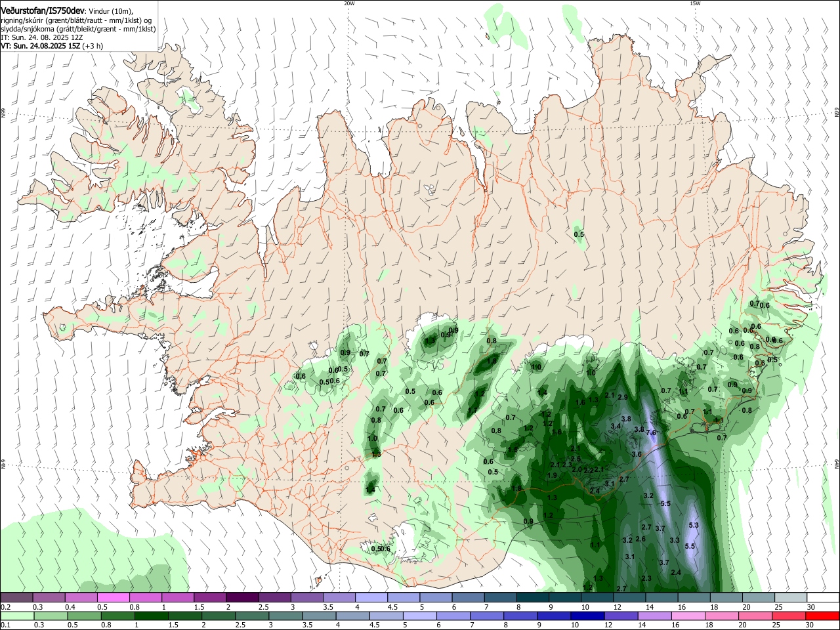This screenshot has height=630, width=840.
Task: Select the bright red 30 mm rain swatch
Action: click(822, 616)
